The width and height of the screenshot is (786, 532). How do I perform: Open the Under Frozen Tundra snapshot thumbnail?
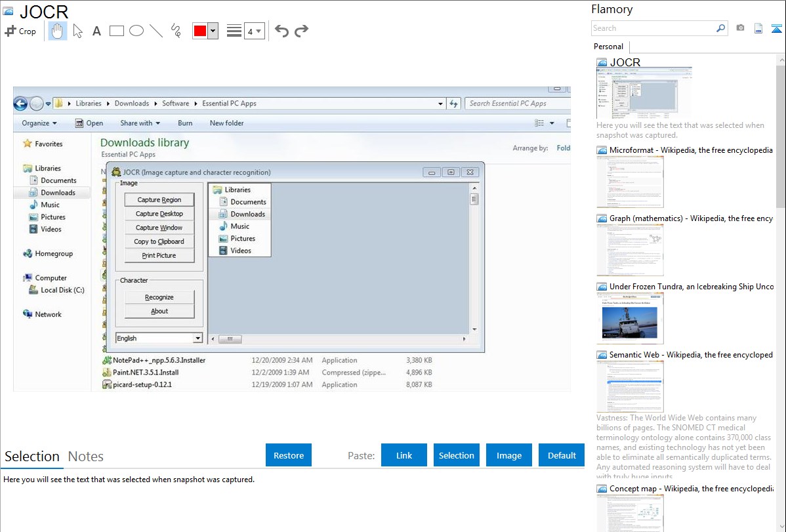pyautogui.click(x=630, y=318)
